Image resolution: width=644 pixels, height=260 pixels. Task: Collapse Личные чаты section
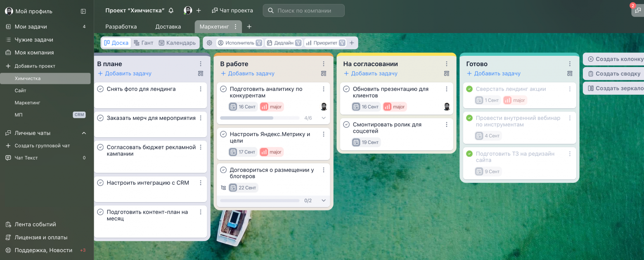pyautogui.click(x=84, y=133)
